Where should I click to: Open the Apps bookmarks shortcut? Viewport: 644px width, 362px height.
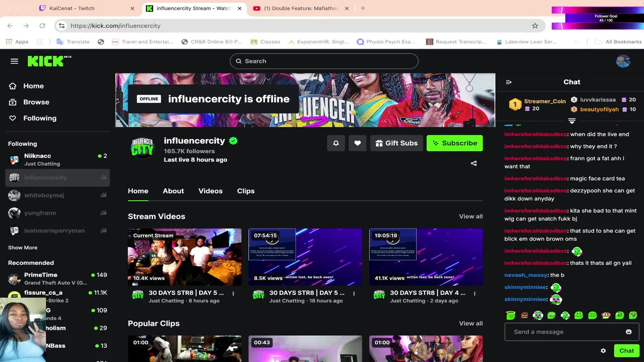point(17,42)
